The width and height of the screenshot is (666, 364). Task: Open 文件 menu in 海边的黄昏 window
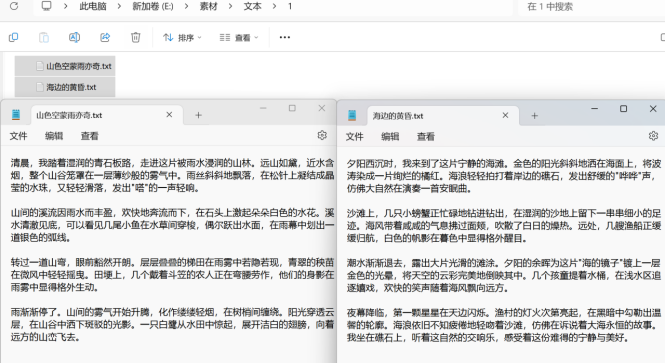click(354, 136)
